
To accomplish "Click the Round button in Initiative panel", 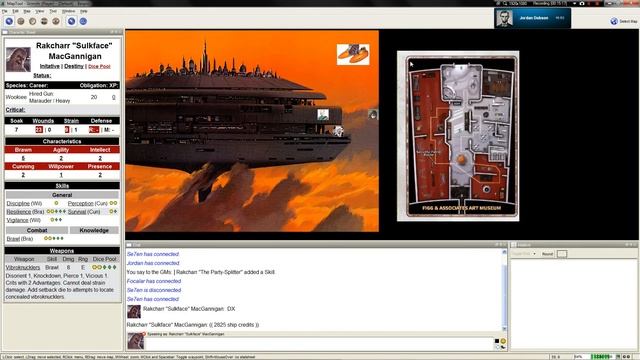I will (x=547, y=254).
